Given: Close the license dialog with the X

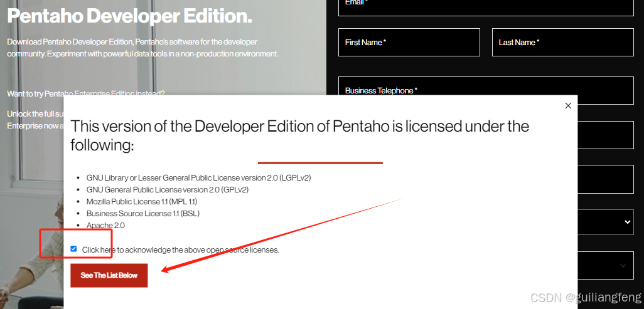Looking at the screenshot, I should [x=568, y=106].
